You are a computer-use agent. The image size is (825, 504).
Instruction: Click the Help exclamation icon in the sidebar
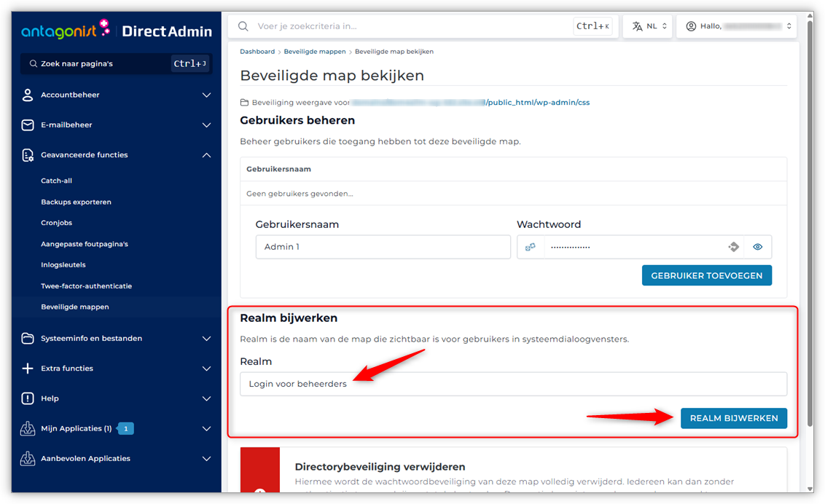tap(28, 398)
